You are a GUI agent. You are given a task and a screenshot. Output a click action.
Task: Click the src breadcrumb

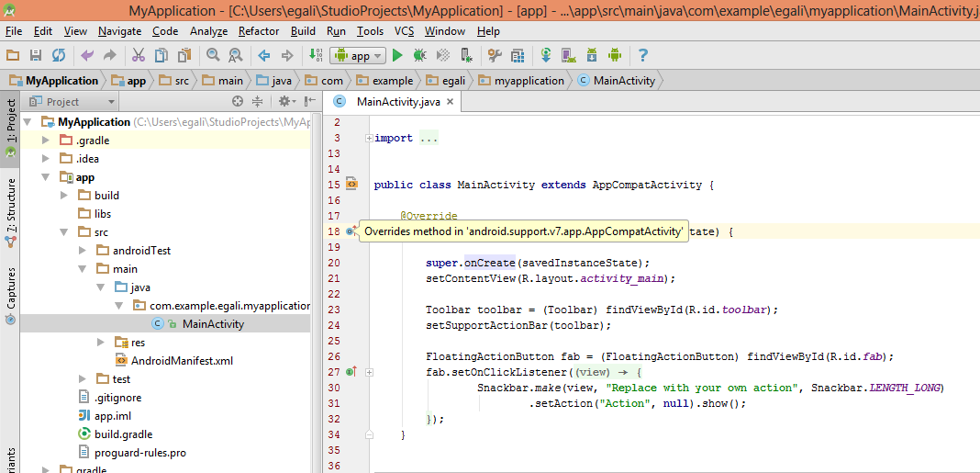click(x=174, y=81)
